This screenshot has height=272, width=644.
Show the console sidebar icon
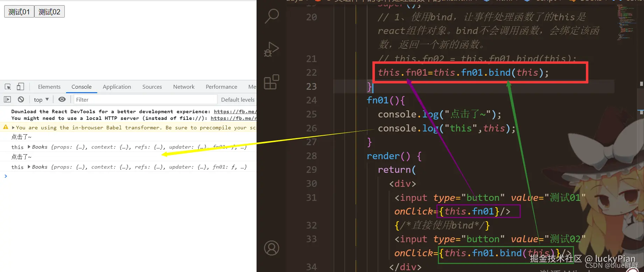pyautogui.click(x=7, y=100)
